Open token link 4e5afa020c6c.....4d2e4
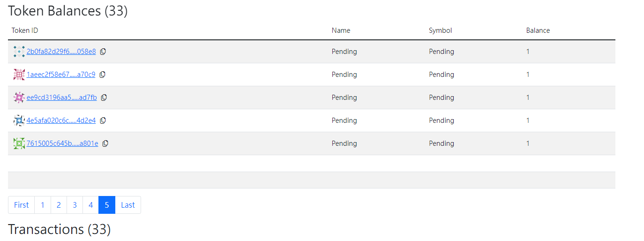 click(61, 120)
